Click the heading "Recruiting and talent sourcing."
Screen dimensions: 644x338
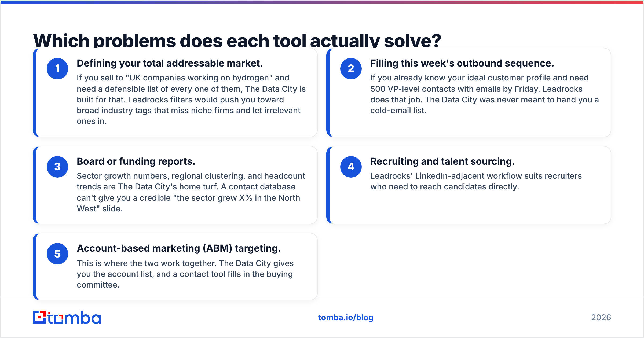click(442, 161)
